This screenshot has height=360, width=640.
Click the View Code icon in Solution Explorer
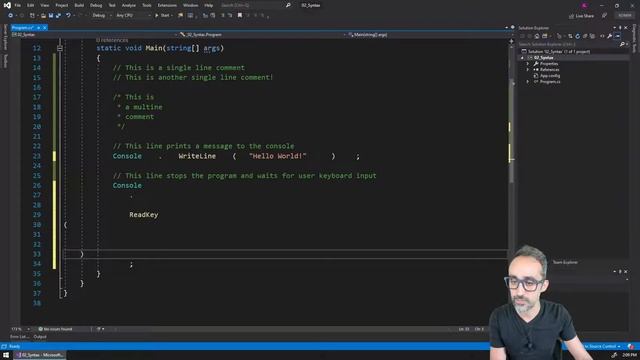(x=602, y=36)
